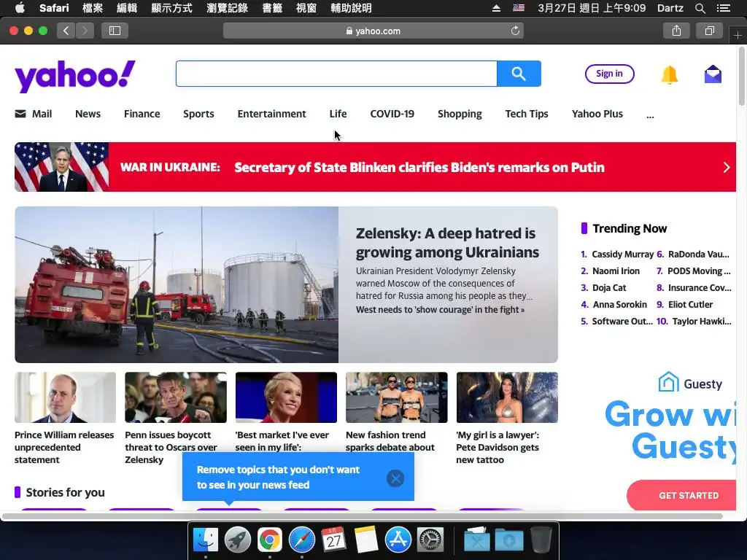Open the Finance section

[x=142, y=114]
